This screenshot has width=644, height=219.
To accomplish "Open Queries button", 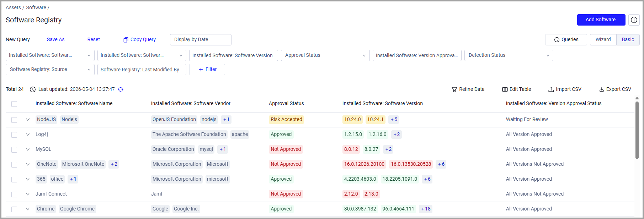I will click(x=566, y=40).
